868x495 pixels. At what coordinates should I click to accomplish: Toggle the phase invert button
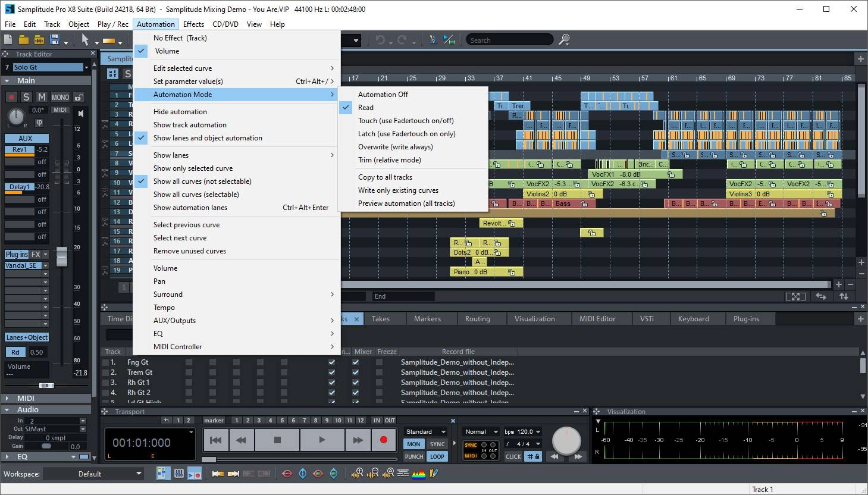click(x=39, y=123)
